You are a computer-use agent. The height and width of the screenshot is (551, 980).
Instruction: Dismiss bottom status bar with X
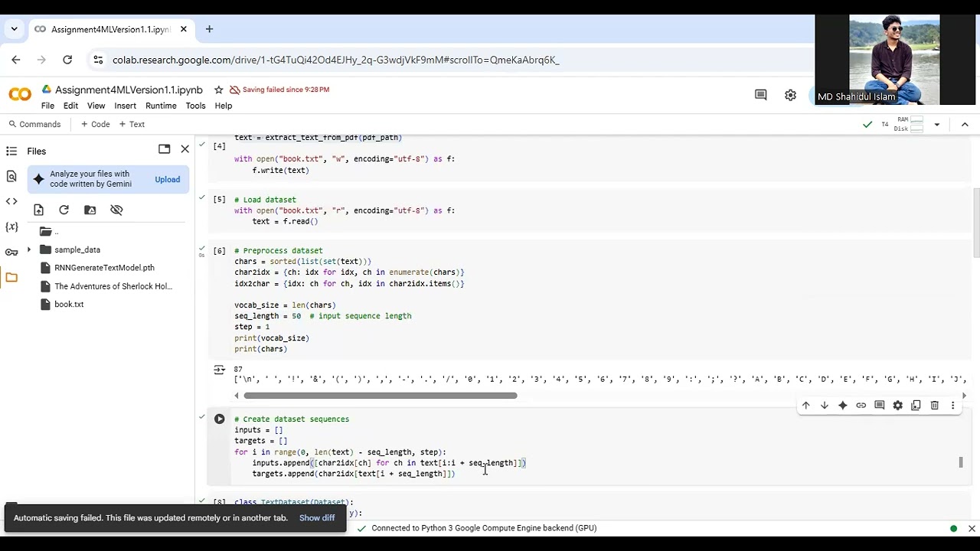pos(972,528)
